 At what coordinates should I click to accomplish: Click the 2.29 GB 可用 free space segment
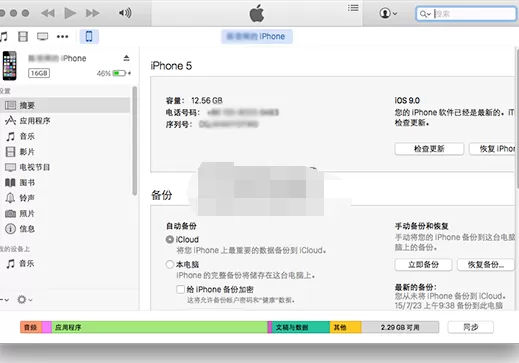pyautogui.click(x=400, y=327)
